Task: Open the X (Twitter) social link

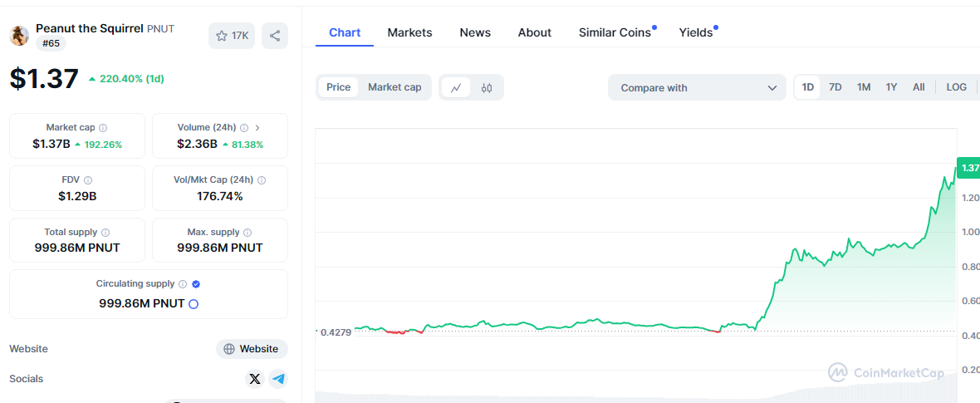Action: [x=254, y=379]
